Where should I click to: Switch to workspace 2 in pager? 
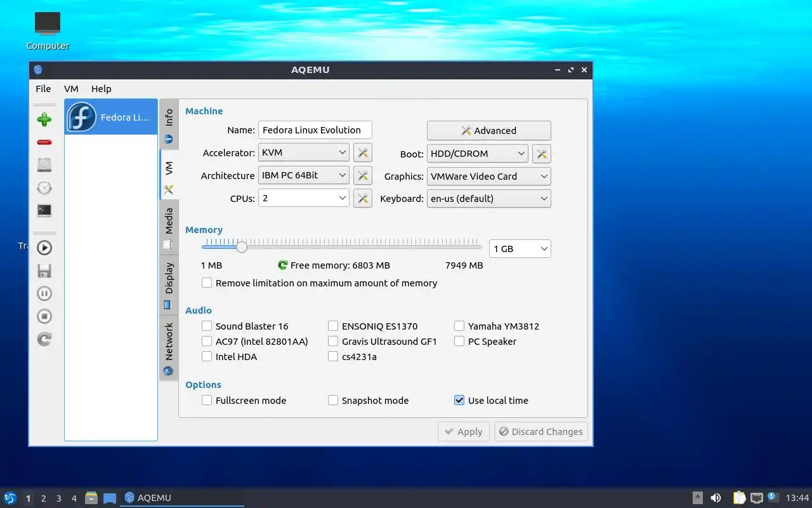click(x=43, y=498)
